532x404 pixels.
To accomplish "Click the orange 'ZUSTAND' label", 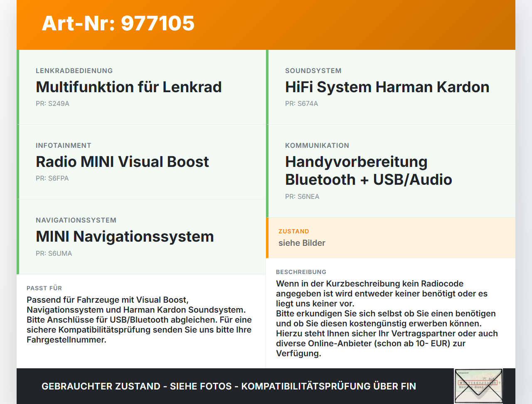I will point(294,232).
